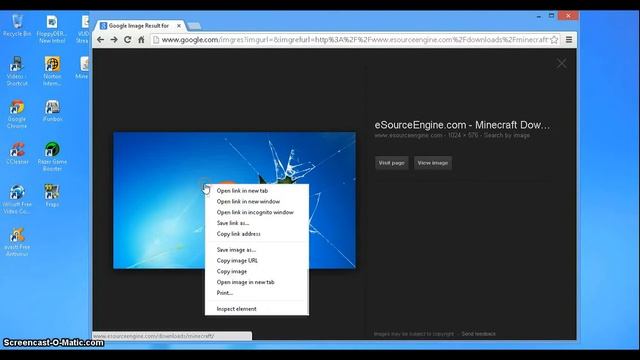Maximize the Chrome window

pyautogui.click(x=551, y=16)
